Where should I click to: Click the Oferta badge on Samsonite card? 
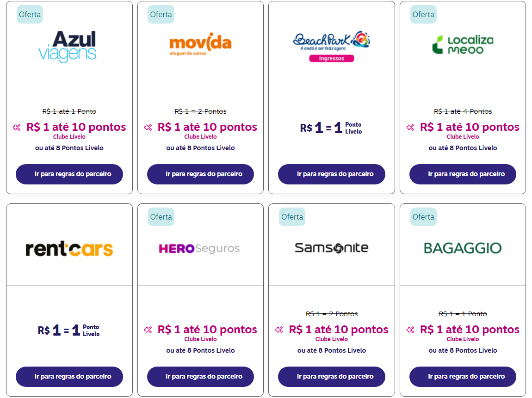pyautogui.click(x=292, y=217)
